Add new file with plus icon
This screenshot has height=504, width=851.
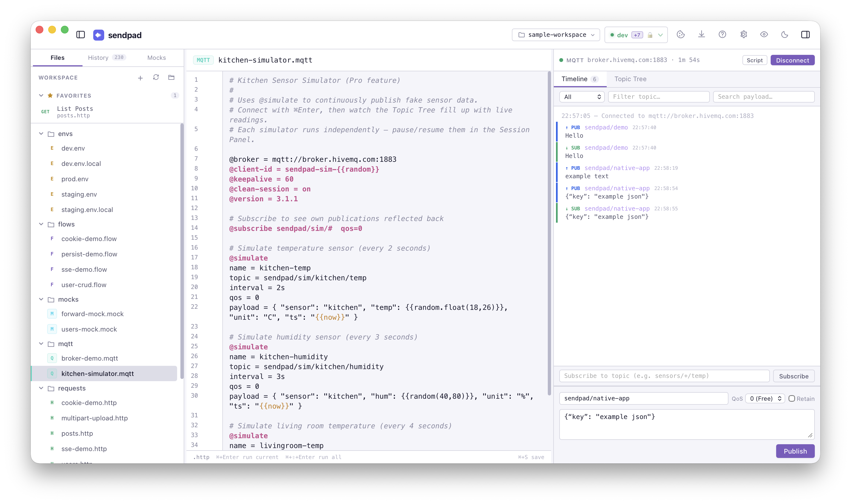140,78
